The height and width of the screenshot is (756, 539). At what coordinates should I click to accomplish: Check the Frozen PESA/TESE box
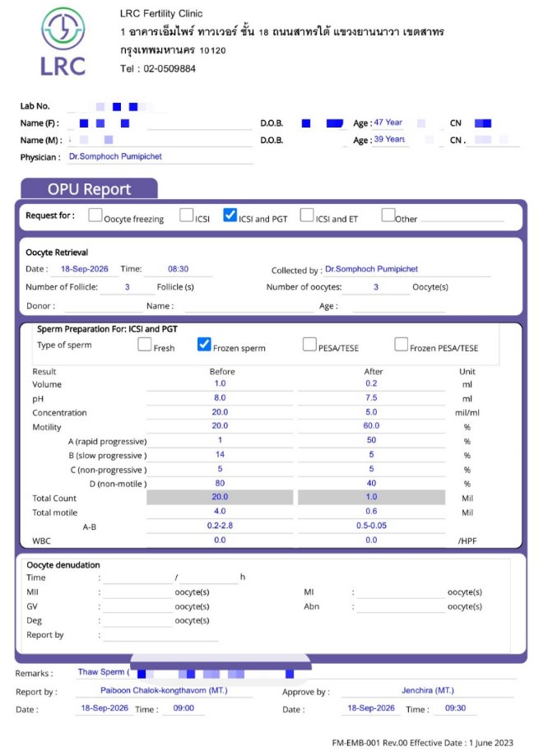pos(401,344)
